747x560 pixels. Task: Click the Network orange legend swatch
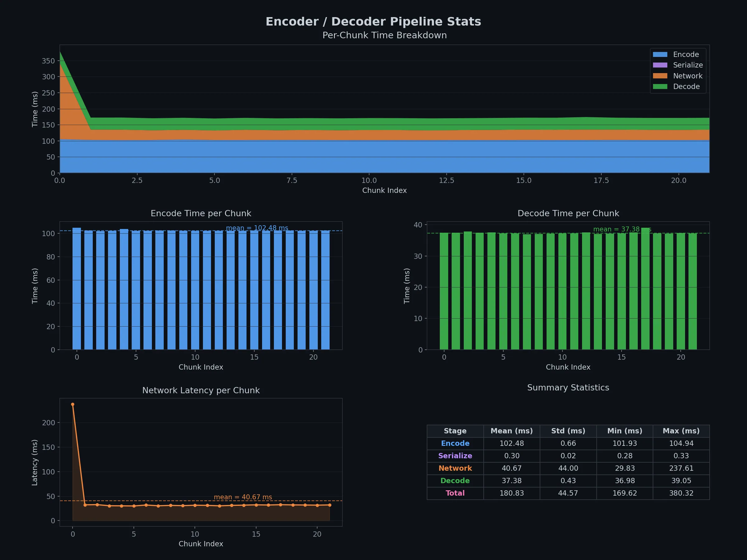click(x=660, y=76)
